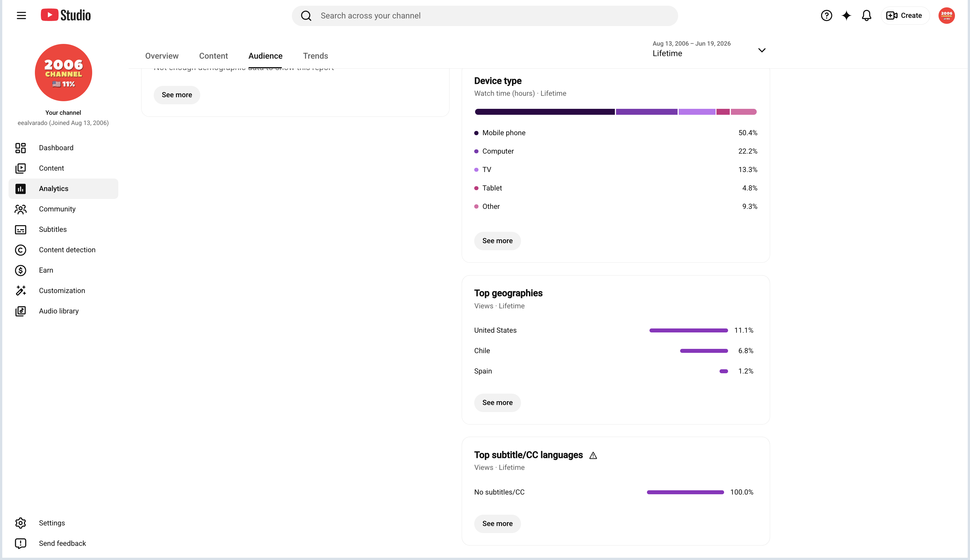970x560 pixels.
Task: Open notifications bell icon
Action: (x=866, y=15)
